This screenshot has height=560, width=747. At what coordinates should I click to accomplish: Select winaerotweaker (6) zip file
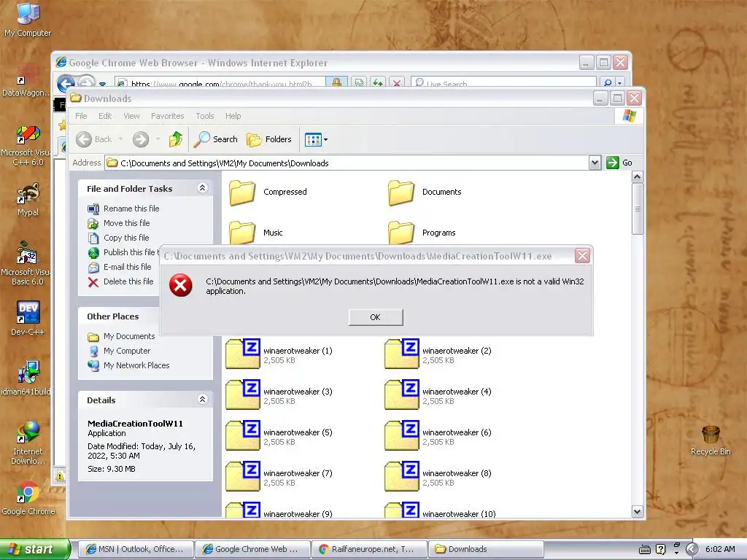coord(438,436)
